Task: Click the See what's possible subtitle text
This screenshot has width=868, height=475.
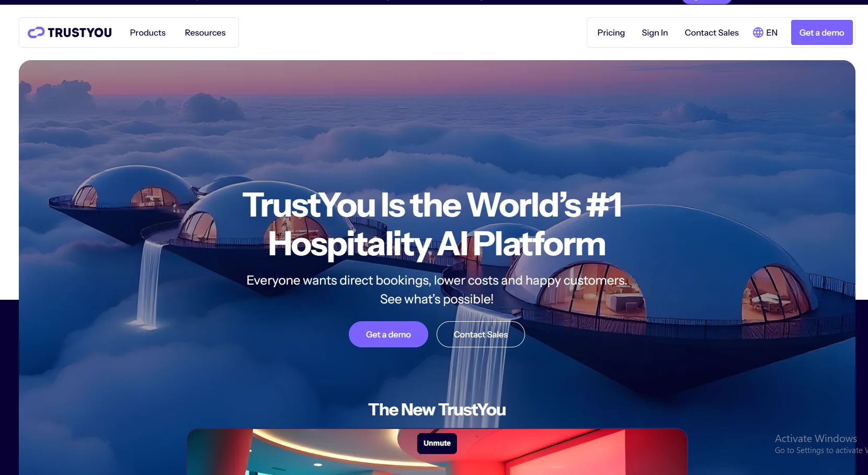Action: tap(437, 299)
